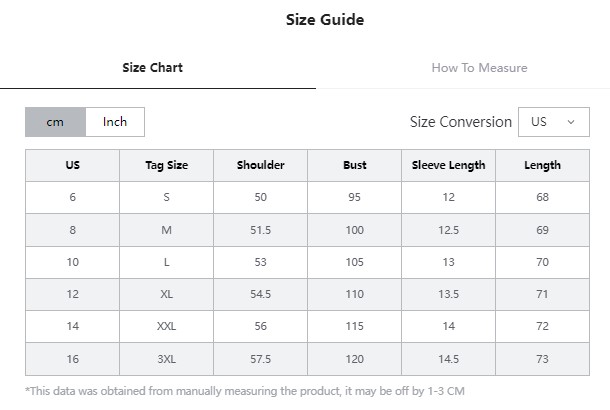Switch units to Inch
This screenshot has width=610, height=410.
point(115,122)
